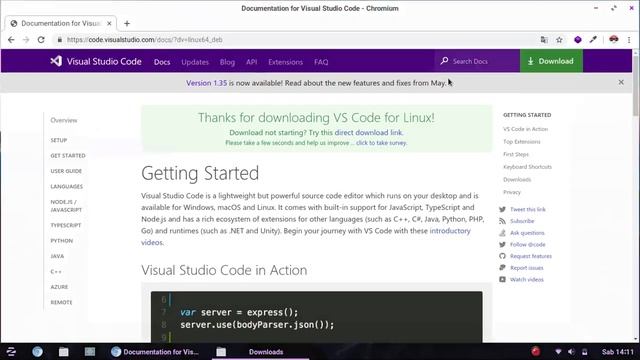
Task: Expand the NODE.JS / JAVASCRIPT sidebar section
Action: tap(66, 206)
